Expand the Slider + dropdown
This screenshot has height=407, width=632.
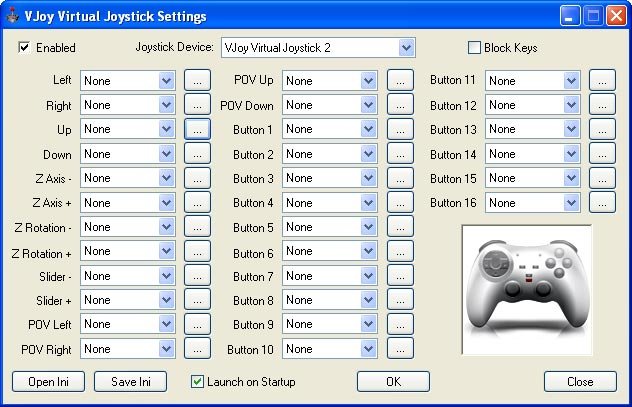pos(128,300)
